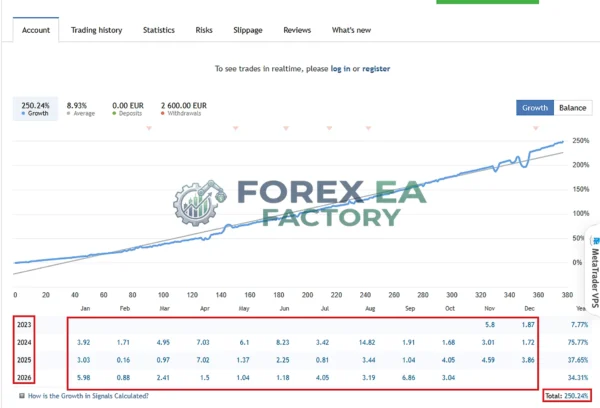Viewport: 600px width, 408px height.
Task: Open the Statistics tab
Action: [159, 30]
